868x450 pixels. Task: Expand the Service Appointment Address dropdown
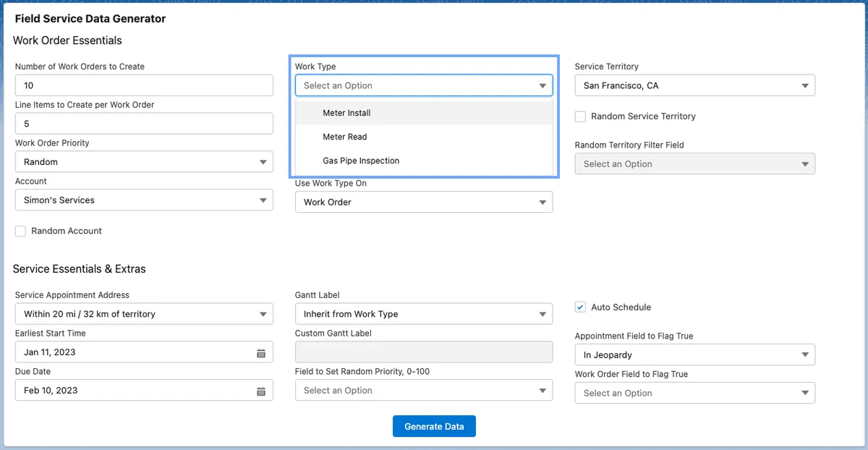144,314
